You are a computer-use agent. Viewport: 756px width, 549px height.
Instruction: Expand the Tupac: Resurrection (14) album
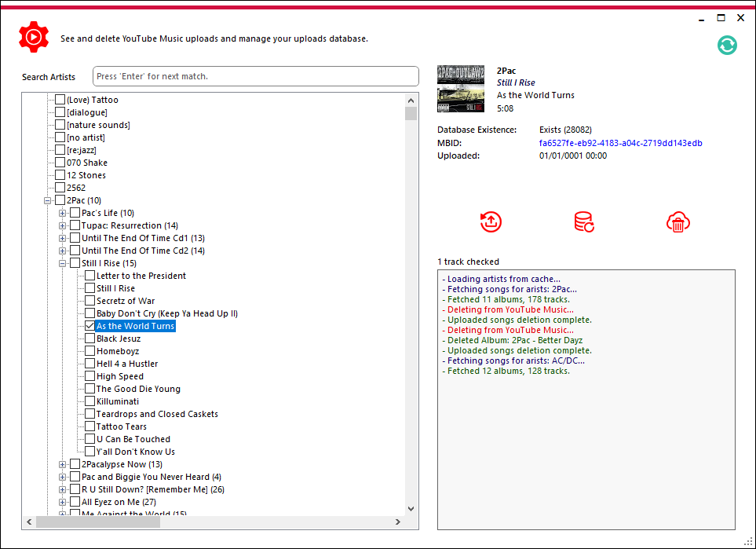pos(62,225)
